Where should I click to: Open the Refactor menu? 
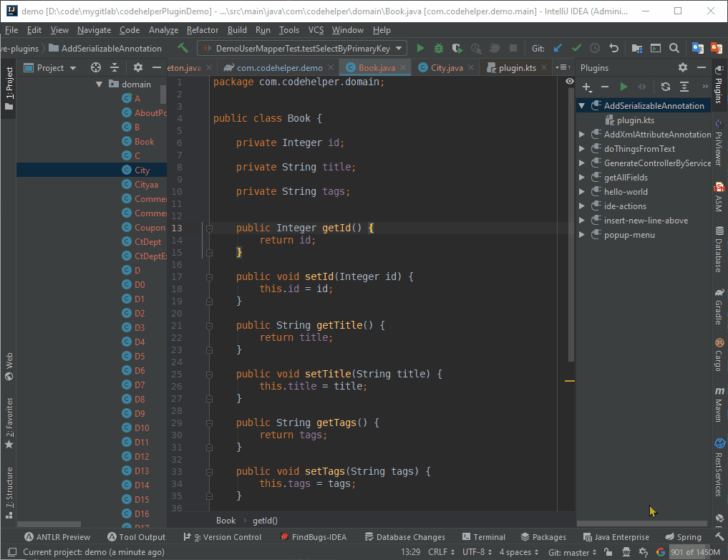click(203, 30)
